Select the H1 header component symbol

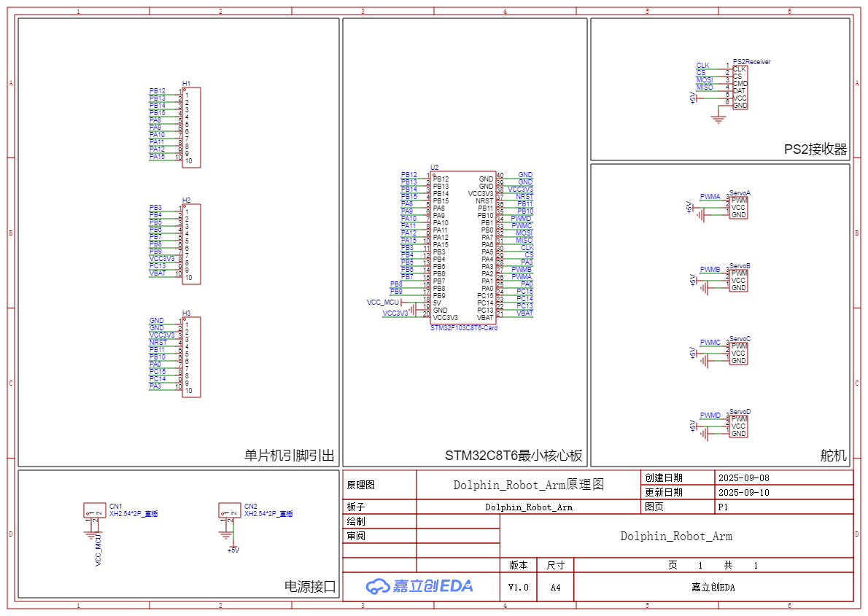point(192,128)
